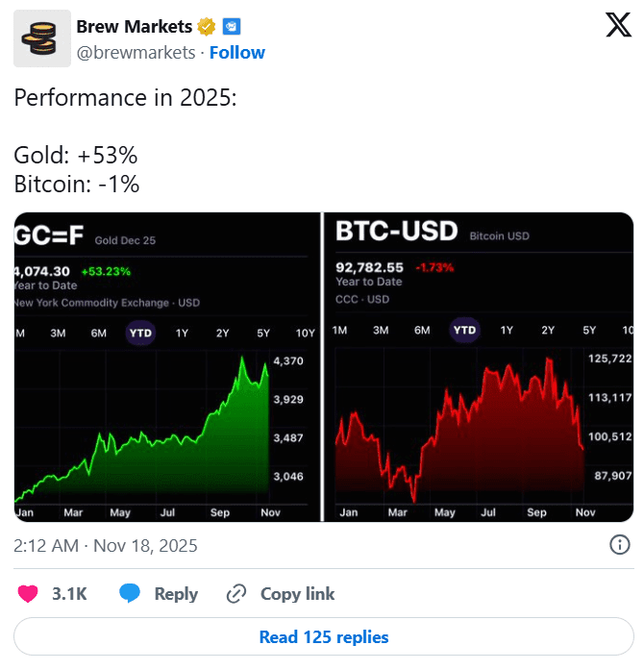Open the X logo link

(618, 25)
